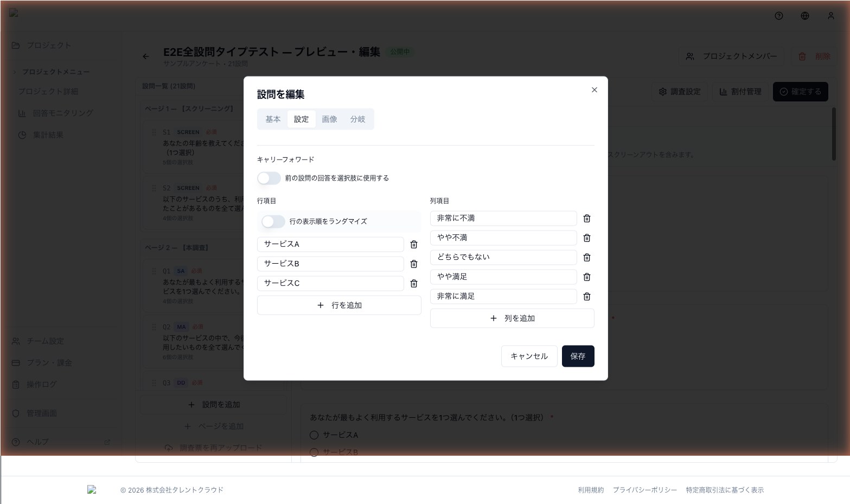Open the 画像 tab
This screenshot has width=850, height=504.
point(329,119)
